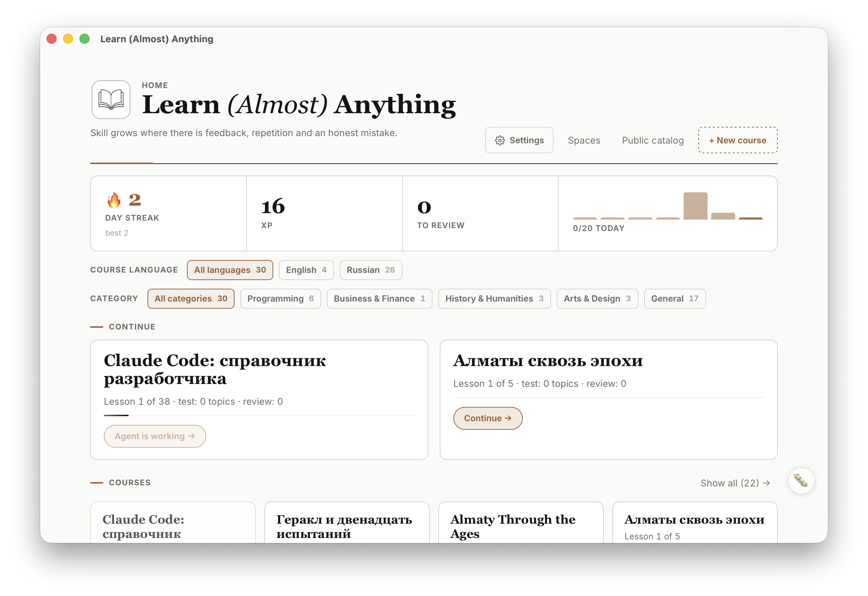Click the Learn (Almost) Anything page heading
This screenshot has height=596, width=868.
pos(299,105)
